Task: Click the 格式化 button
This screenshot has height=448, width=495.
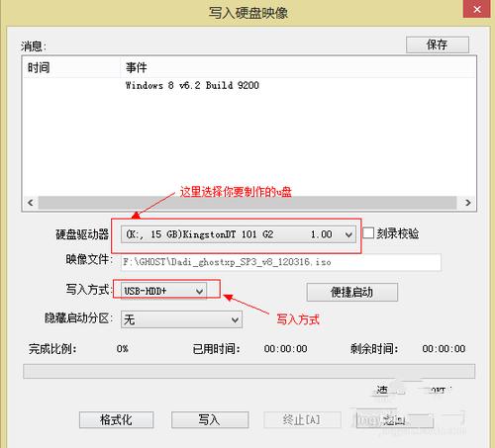Action: pyautogui.click(x=116, y=420)
